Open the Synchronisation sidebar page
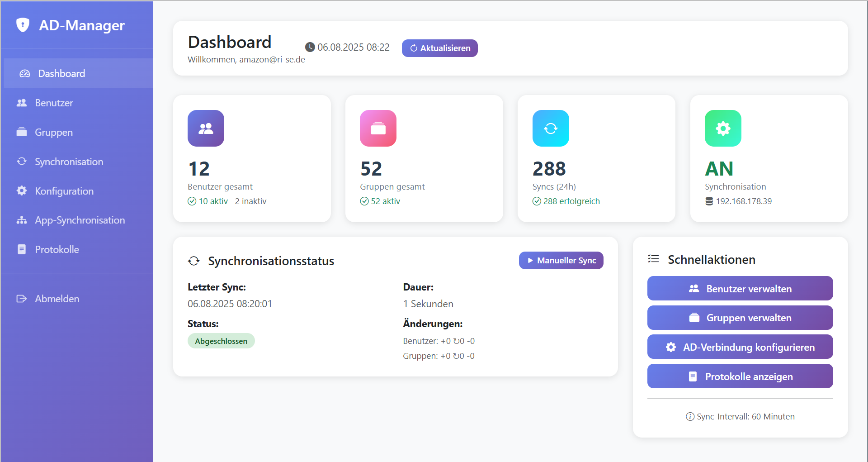The height and width of the screenshot is (462, 868). point(69,162)
